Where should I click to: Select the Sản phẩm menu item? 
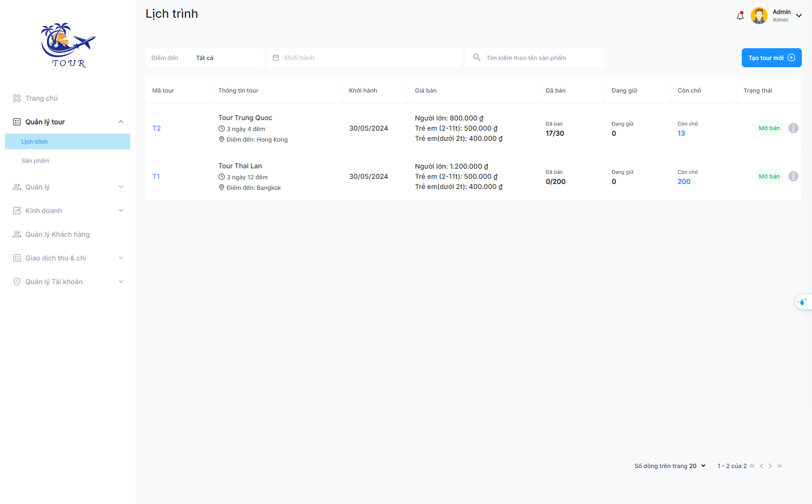click(x=36, y=160)
